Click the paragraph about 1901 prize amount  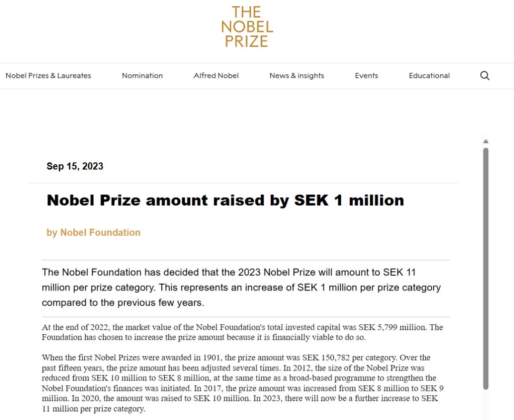pyautogui.click(x=243, y=383)
